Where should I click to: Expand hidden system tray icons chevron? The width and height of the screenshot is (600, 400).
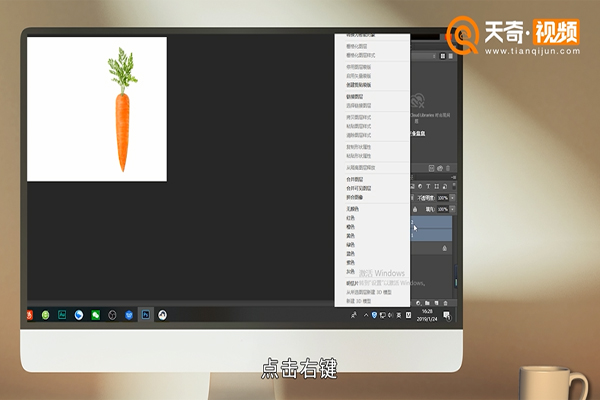coord(366,315)
